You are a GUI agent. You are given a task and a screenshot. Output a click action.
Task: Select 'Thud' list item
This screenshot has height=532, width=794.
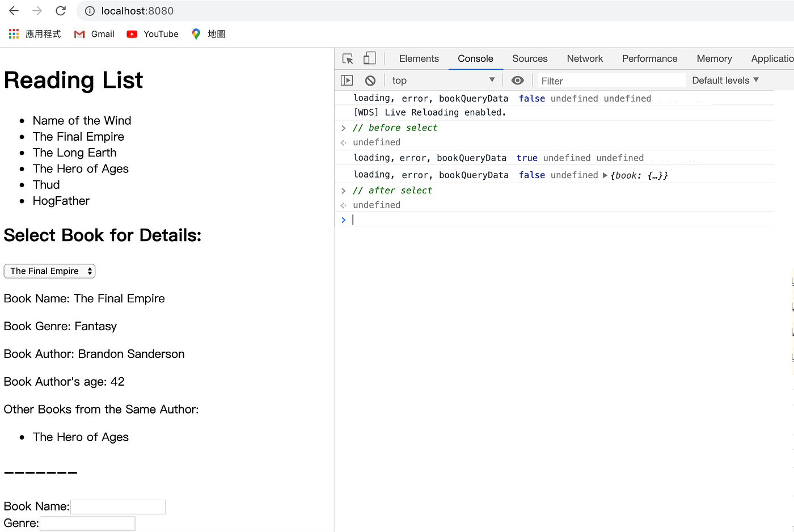point(46,185)
